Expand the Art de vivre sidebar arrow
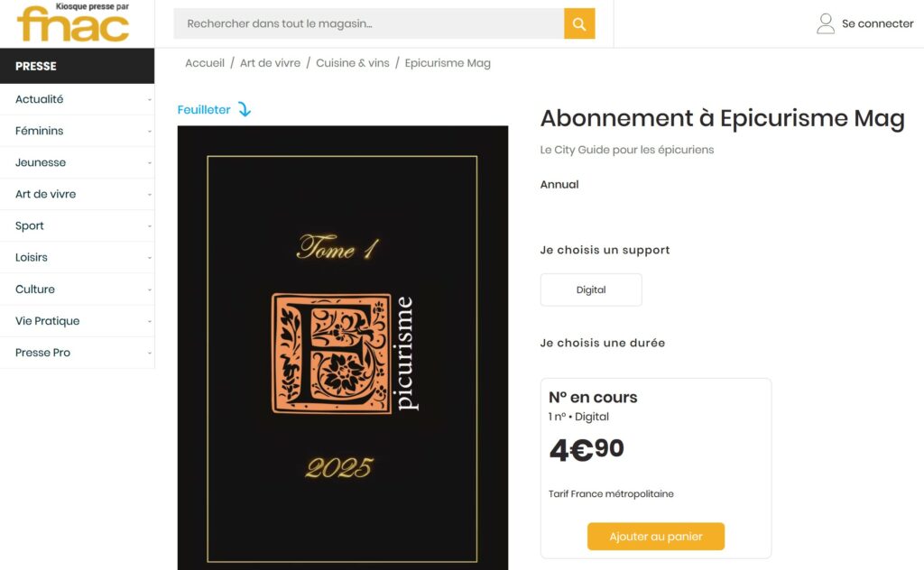924x570 pixels. (150, 194)
